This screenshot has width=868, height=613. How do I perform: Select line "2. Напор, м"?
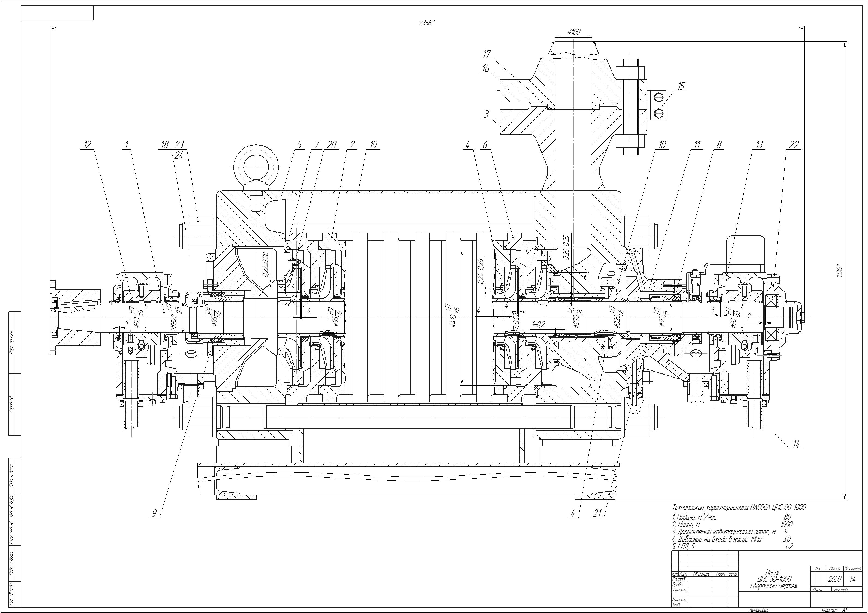[x=686, y=525]
